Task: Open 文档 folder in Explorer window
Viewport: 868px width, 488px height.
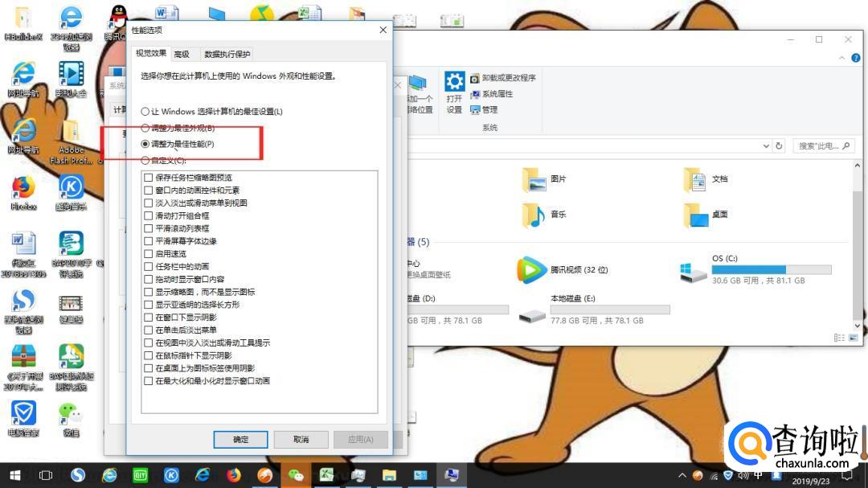Action: point(706,179)
